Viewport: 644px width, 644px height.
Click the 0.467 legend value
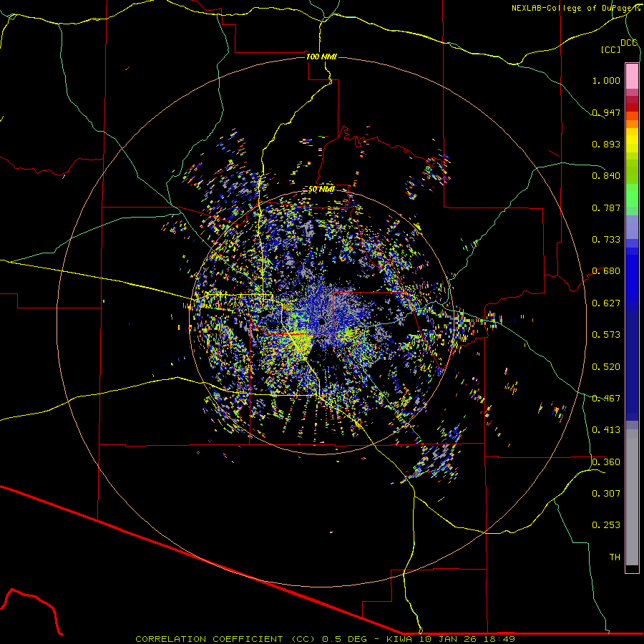(x=606, y=399)
